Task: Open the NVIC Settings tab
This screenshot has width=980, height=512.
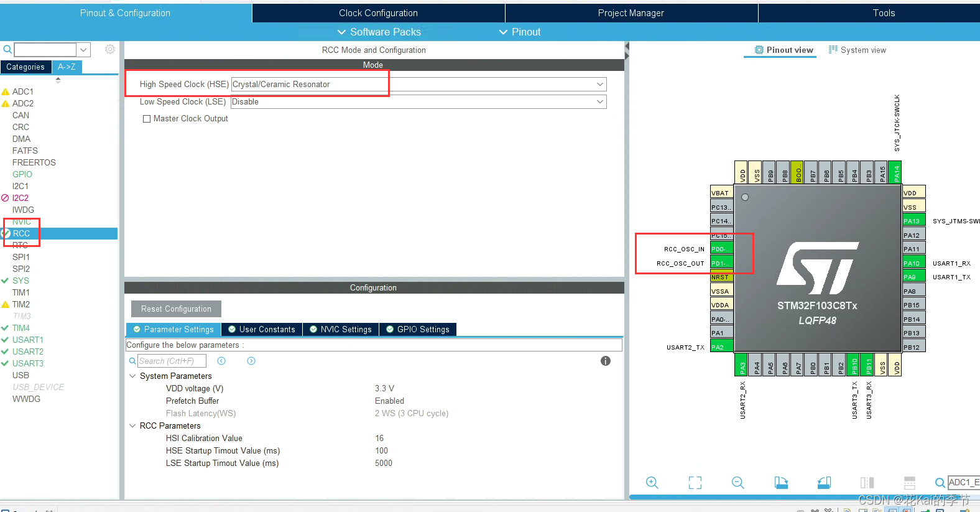Action: [340, 329]
